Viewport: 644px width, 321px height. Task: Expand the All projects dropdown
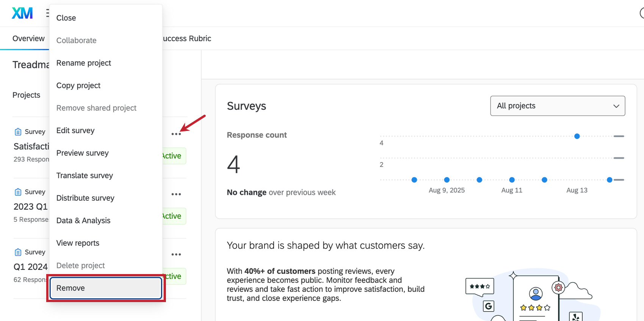coord(557,106)
